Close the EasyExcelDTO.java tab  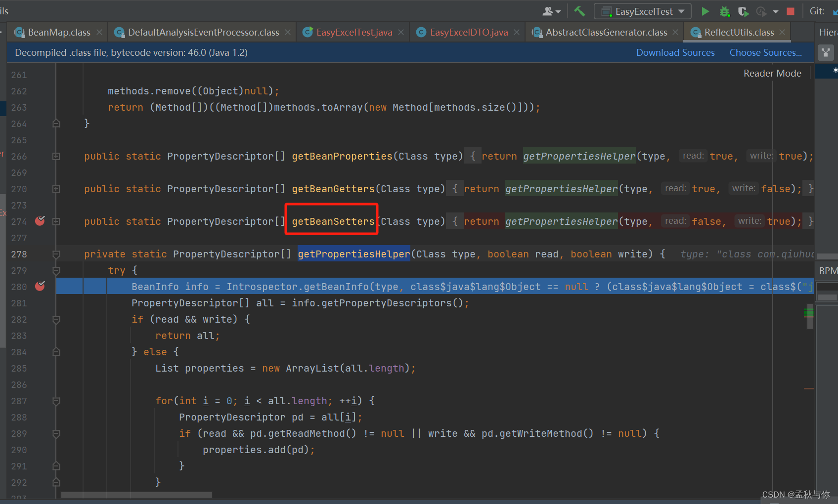(517, 32)
